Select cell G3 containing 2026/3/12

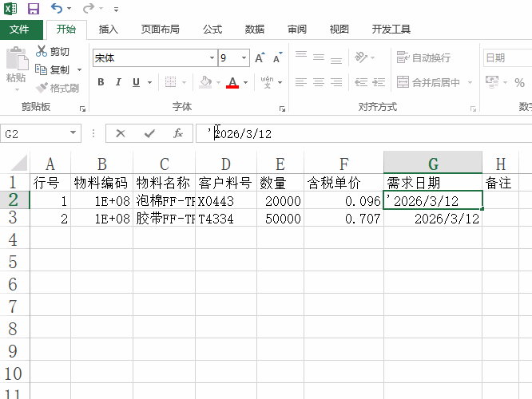(x=432, y=219)
